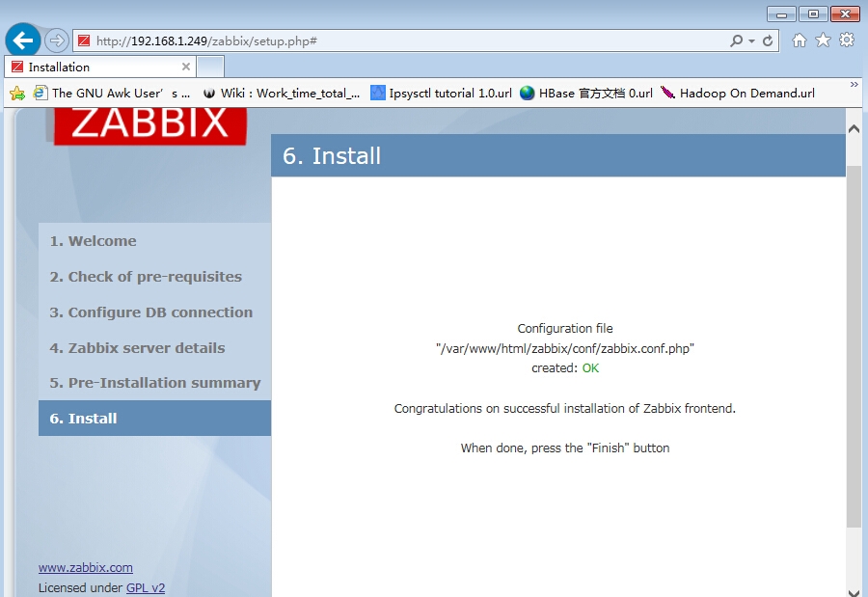
Task: Expand favorites bar overflow chevron
Action: [x=854, y=84]
